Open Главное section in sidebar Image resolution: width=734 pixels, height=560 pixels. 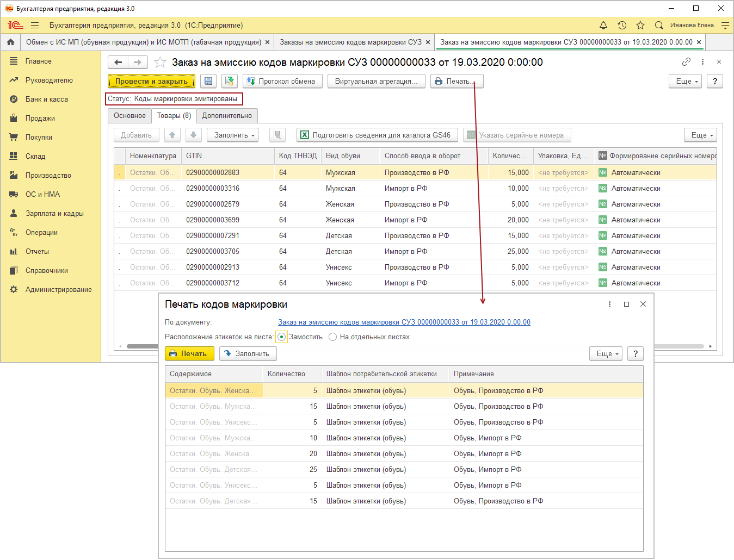click(x=38, y=61)
